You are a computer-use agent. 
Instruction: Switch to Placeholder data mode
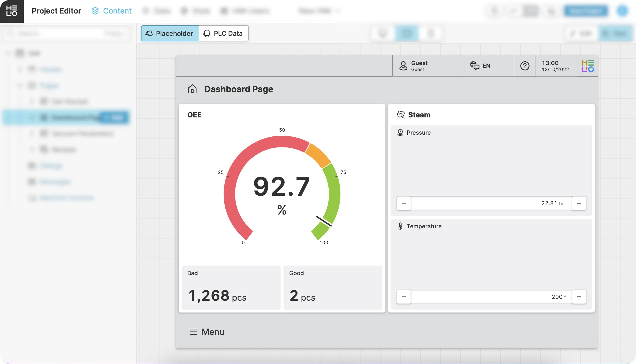(x=170, y=33)
